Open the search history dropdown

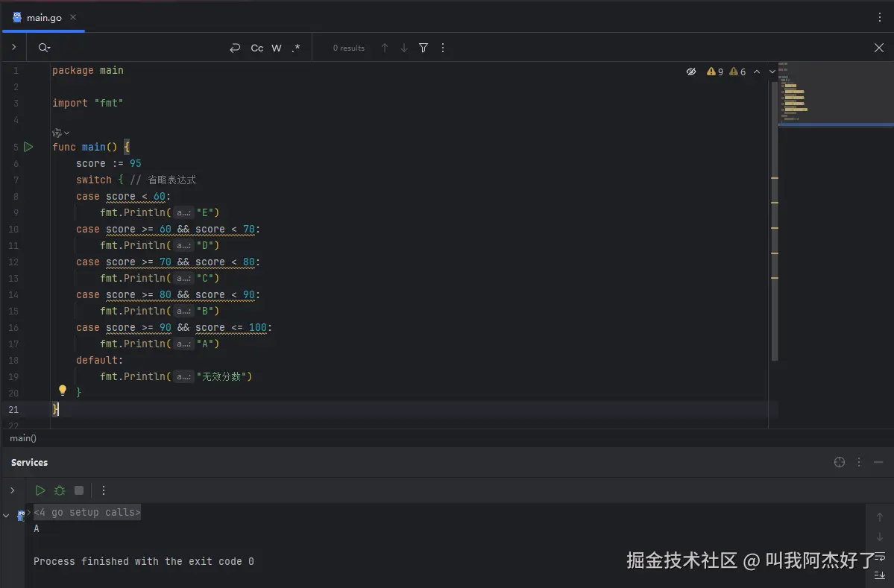44,48
